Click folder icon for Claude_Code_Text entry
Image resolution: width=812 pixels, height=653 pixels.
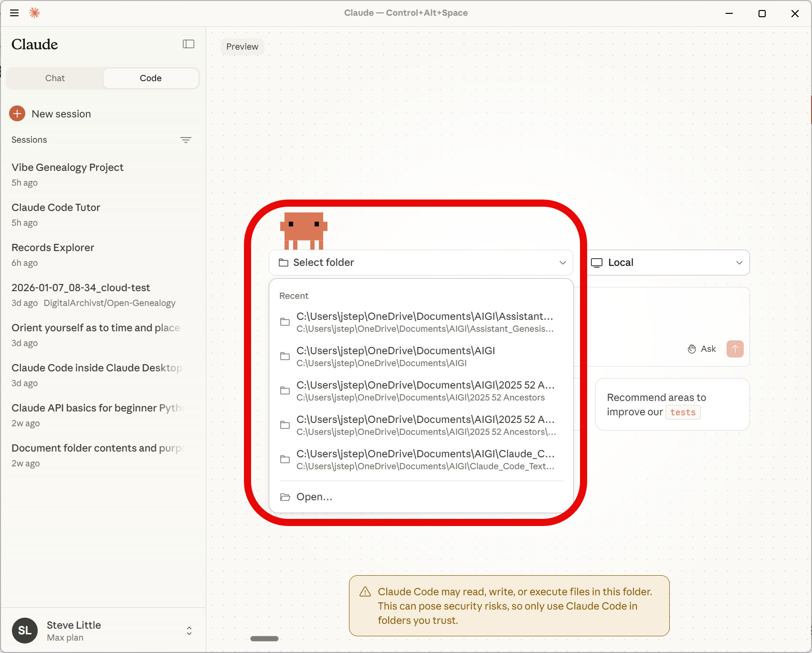point(285,459)
